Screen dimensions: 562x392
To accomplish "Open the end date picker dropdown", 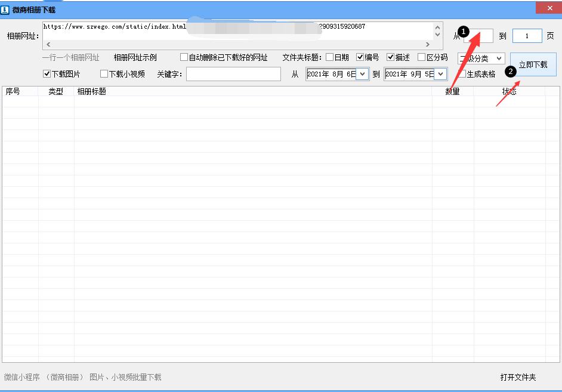I will pos(440,74).
